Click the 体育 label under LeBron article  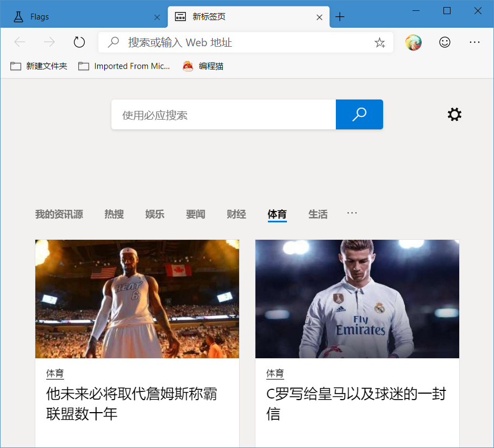click(x=54, y=374)
